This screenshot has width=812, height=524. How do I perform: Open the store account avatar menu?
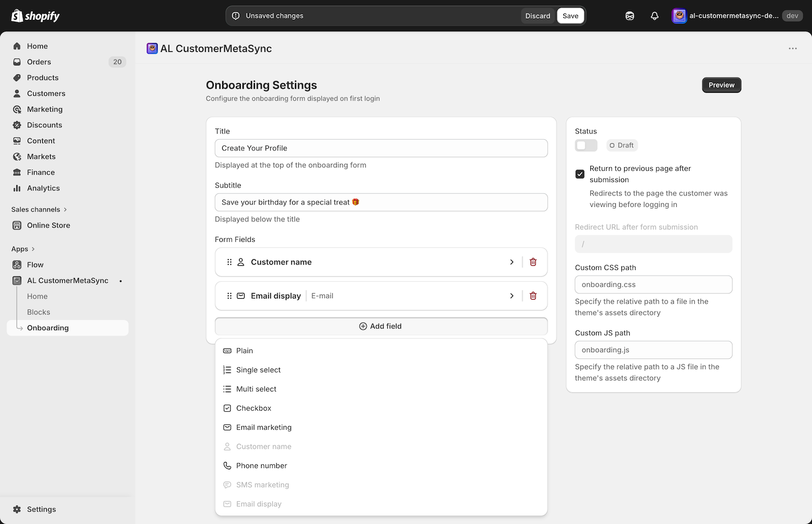pos(679,16)
